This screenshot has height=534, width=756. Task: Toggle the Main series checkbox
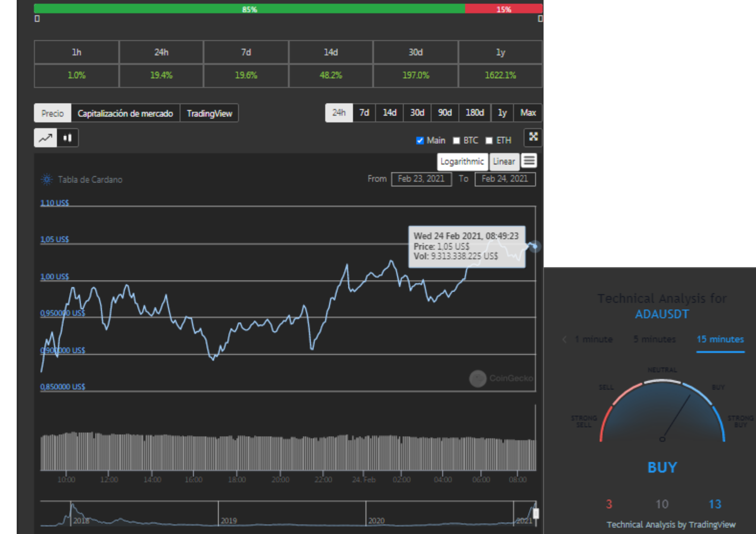click(x=420, y=140)
